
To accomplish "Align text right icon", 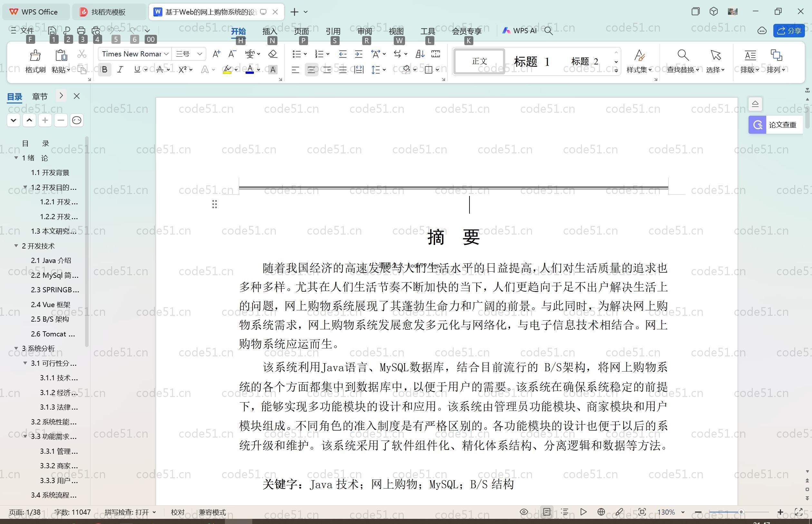I will [x=327, y=70].
